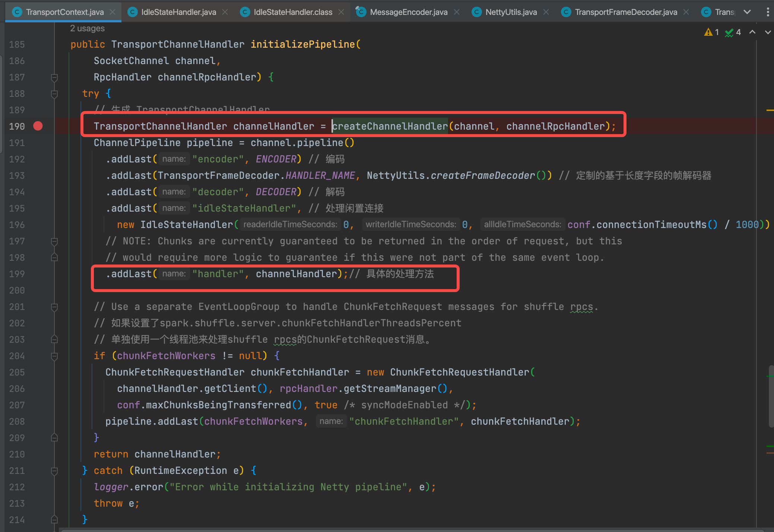Open the IdleStateHandler.java tab
This screenshot has width=774, height=532.
tap(179, 12)
